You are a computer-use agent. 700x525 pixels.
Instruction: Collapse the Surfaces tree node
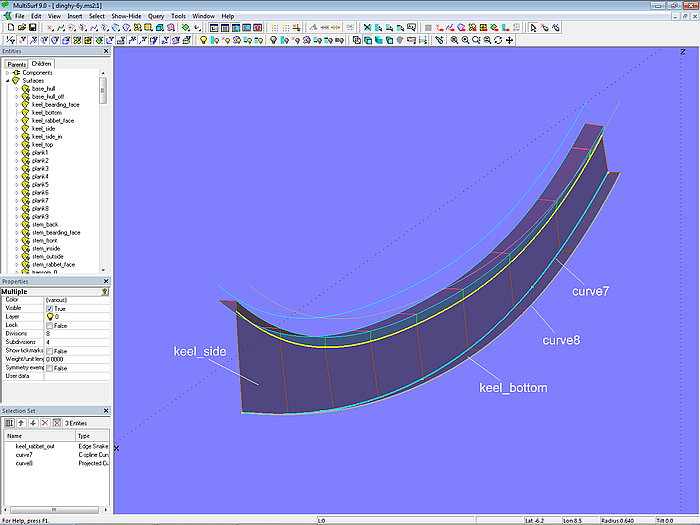[8, 81]
